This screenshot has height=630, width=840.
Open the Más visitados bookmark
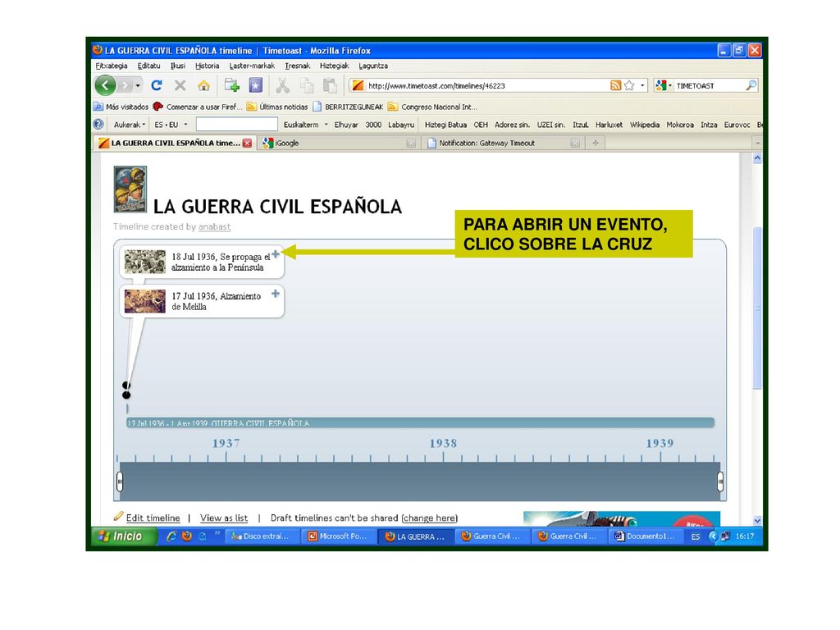[x=121, y=107]
